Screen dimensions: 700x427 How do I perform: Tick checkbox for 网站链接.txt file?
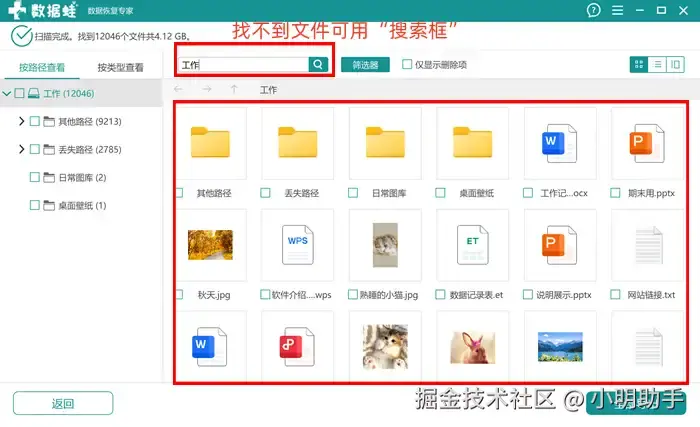point(615,295)
